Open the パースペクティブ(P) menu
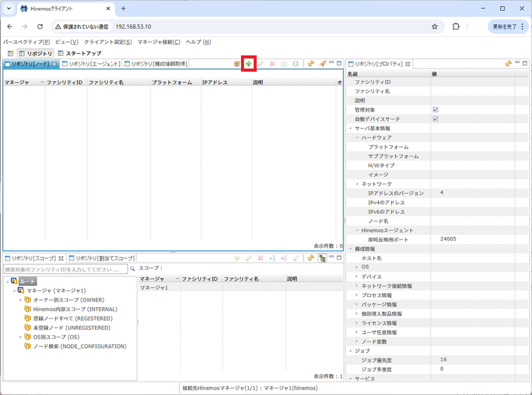 27,42
